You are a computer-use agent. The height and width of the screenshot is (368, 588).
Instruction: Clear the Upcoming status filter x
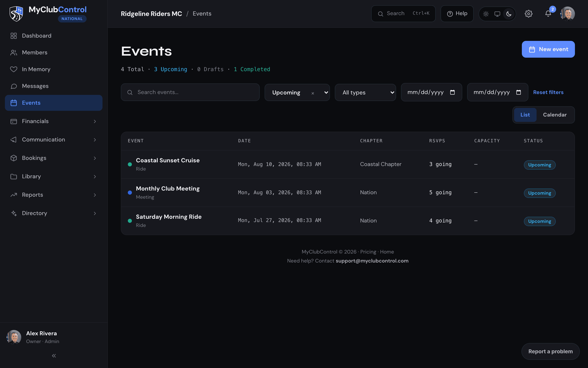(x=313, y=93)
